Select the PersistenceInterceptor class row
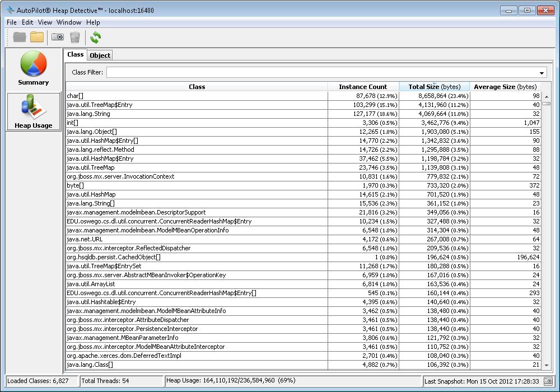560x392 pixels. (304, 329)
